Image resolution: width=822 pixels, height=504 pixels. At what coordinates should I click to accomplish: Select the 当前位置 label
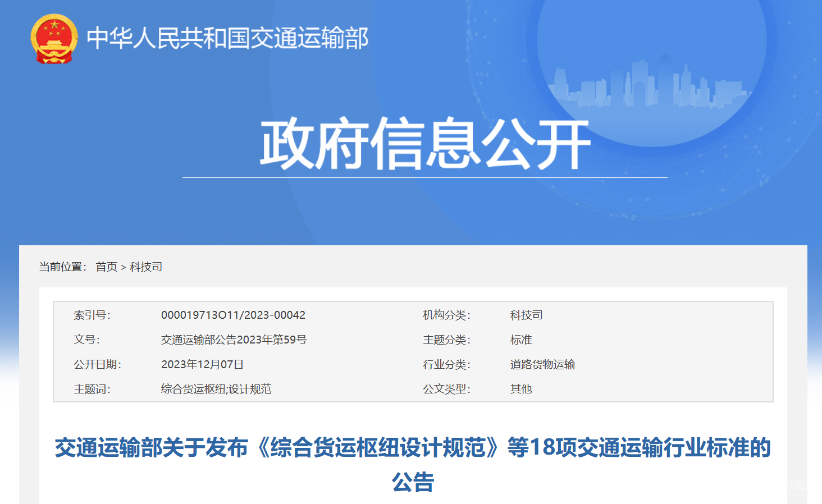point(62,267)
